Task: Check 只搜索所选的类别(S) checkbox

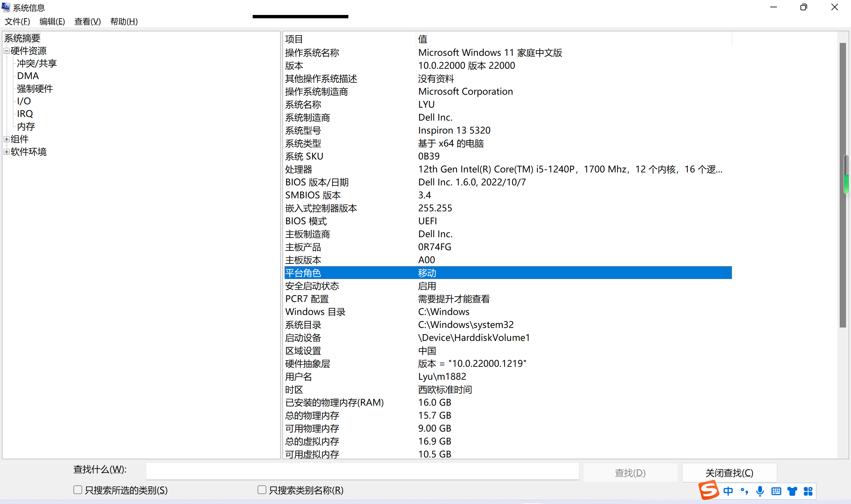Action: pos(78,490)
